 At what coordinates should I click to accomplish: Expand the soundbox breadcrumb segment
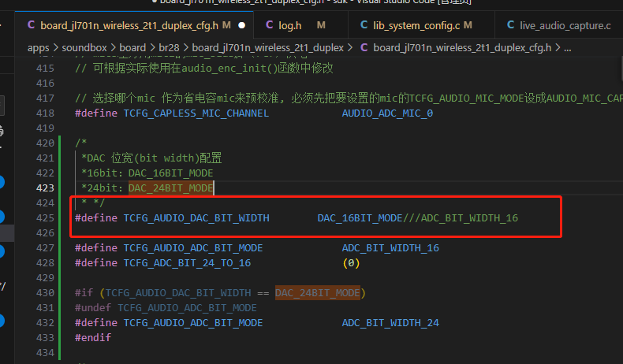tap(84, 48)
